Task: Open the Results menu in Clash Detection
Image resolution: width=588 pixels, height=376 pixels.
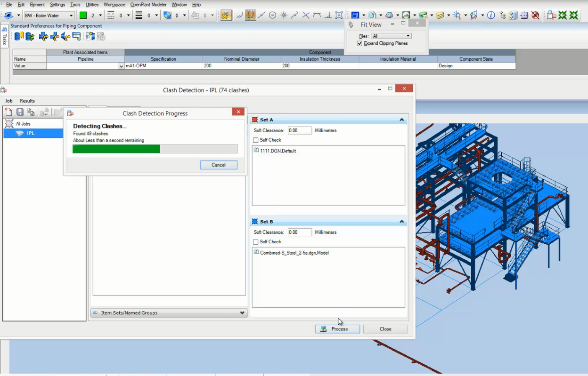Action: pyautogui.click(x=27, y=101)
